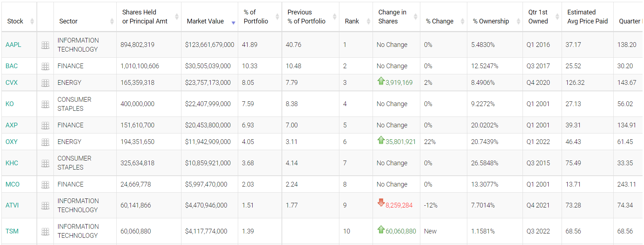Open the AAPL stock link
The width and height of the screenshot is (644, 245).
(13, 45)
